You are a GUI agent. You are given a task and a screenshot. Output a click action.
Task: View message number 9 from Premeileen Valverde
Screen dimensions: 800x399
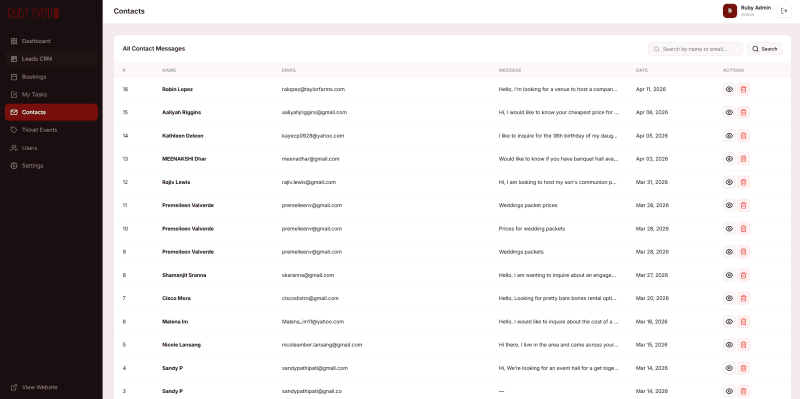click(729, 252)
